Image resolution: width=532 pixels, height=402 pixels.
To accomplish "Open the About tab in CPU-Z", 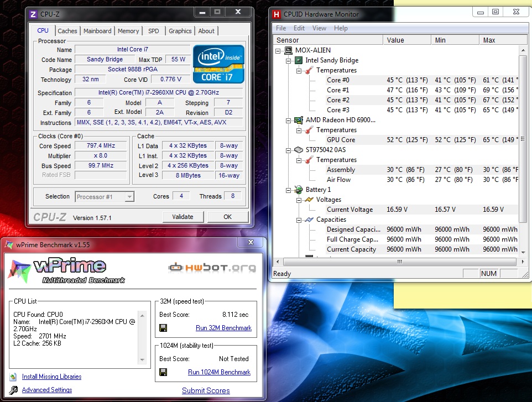I will tap(206, 31).
